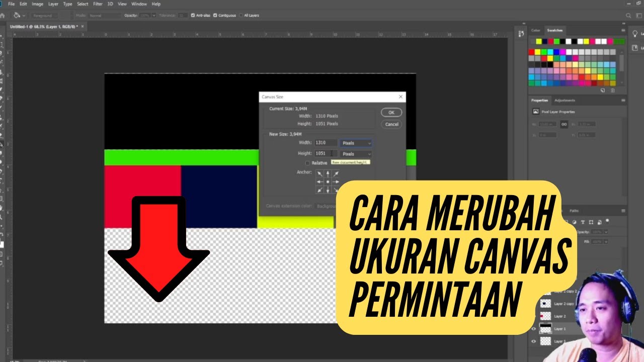Set the anchor to the center dot
Viewport: 644px width, 362px height.
click(x=328, y=182)
